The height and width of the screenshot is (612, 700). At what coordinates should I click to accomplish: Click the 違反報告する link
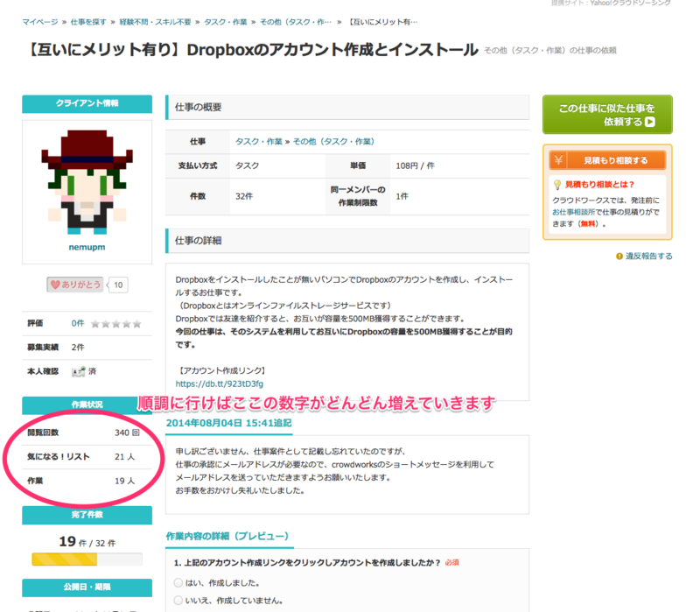click(648, 257)
